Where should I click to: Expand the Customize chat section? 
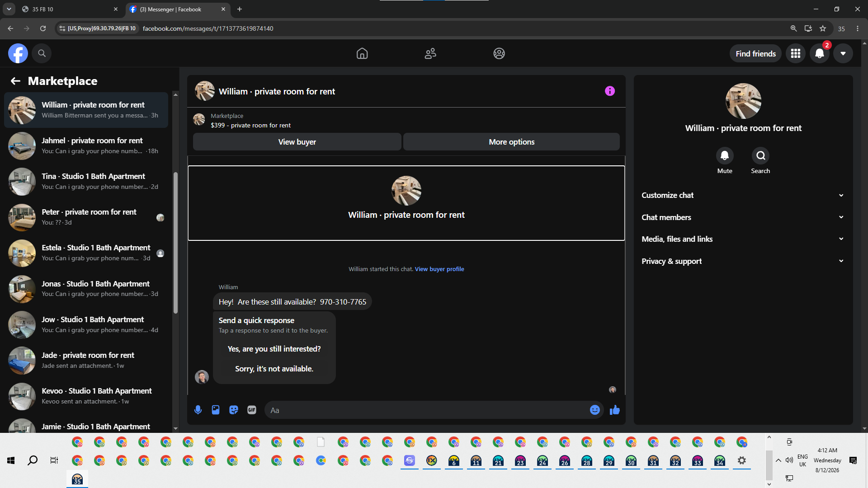(743, 195)
